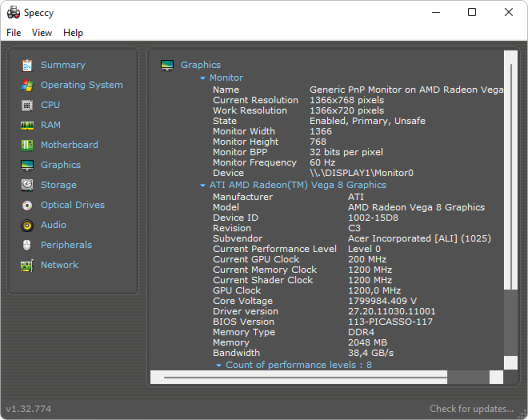Click the RAM module icon
528x420 pixels.
point(27,125)
